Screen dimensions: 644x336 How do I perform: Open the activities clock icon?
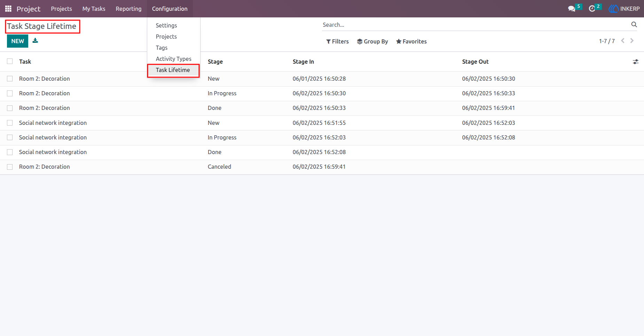tap(592, 9)
